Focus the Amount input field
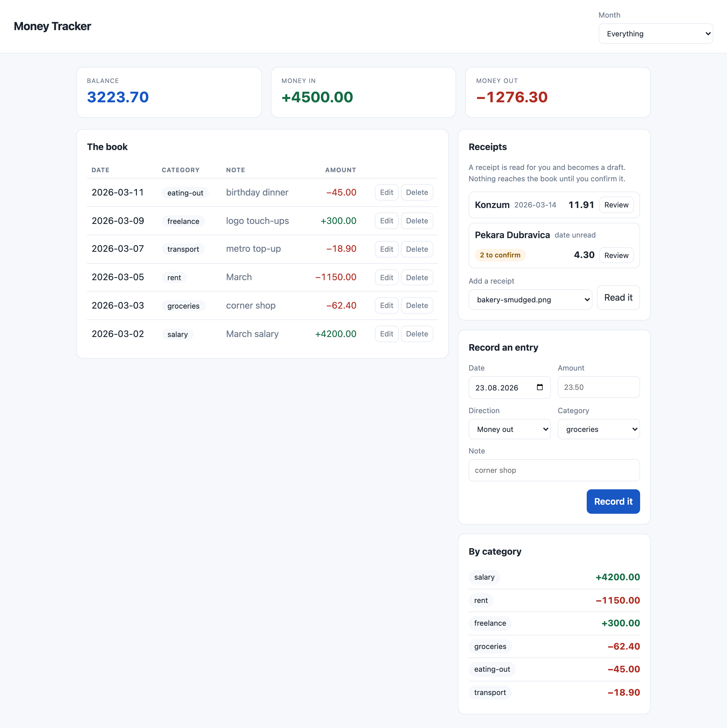The width and height of the screenshot is (727, 728). pyautogui.click(x=599, y=387)
